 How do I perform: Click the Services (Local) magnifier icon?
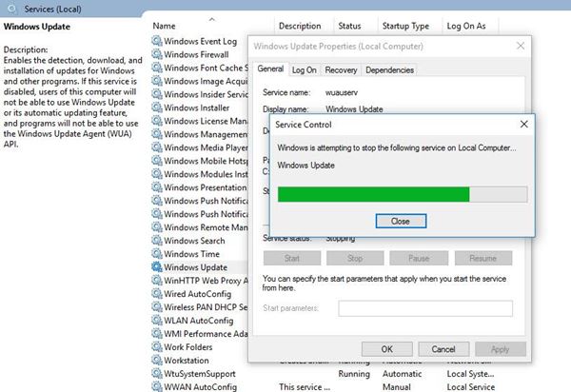point(12,9)
